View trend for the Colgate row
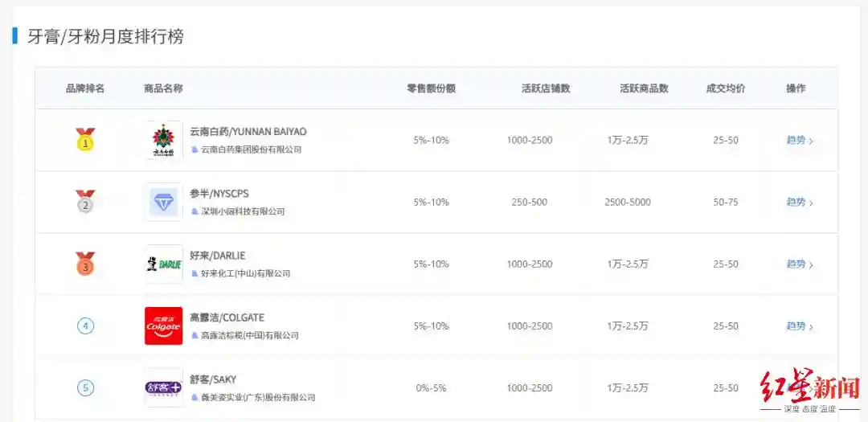 pyautogui.click(x=799, y=326)
